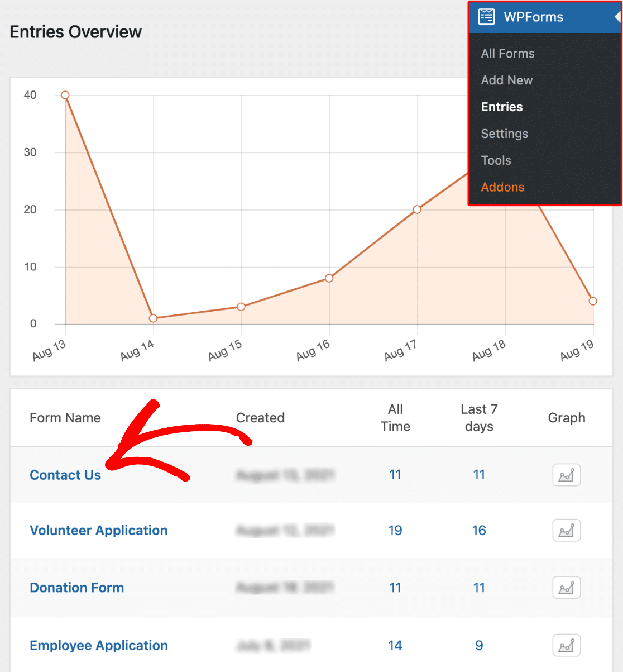The height and width of the screenshot is (672, 623).
Task: Click the Aug 14 chart data point
Action: coord(153,318)
